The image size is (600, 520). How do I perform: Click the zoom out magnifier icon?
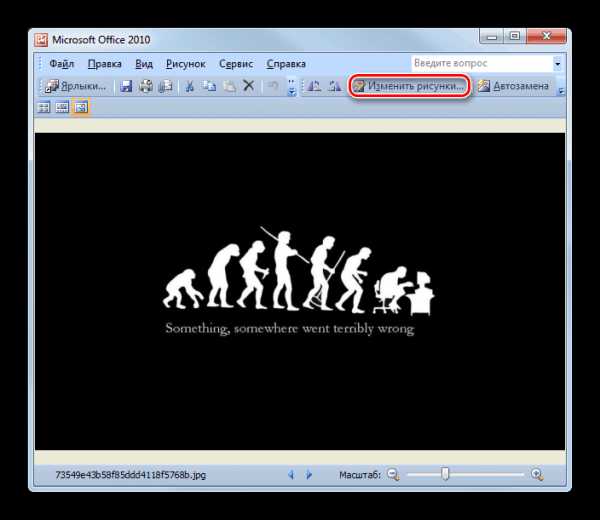point(393,474)
